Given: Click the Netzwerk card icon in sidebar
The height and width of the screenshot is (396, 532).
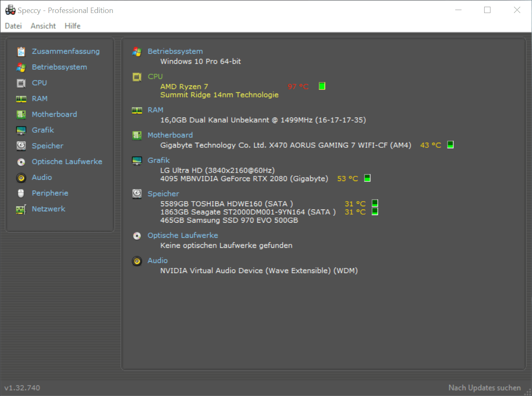Looking at the screenshot, I should point(21,209).
